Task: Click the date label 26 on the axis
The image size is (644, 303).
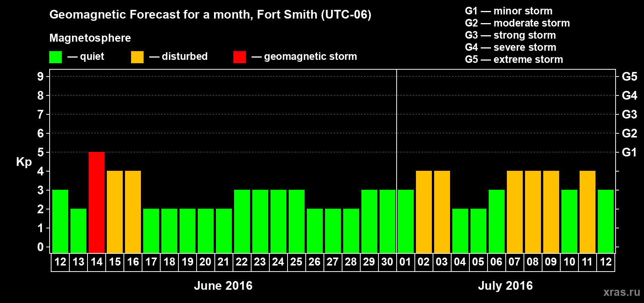Action: tap(314, 262)
